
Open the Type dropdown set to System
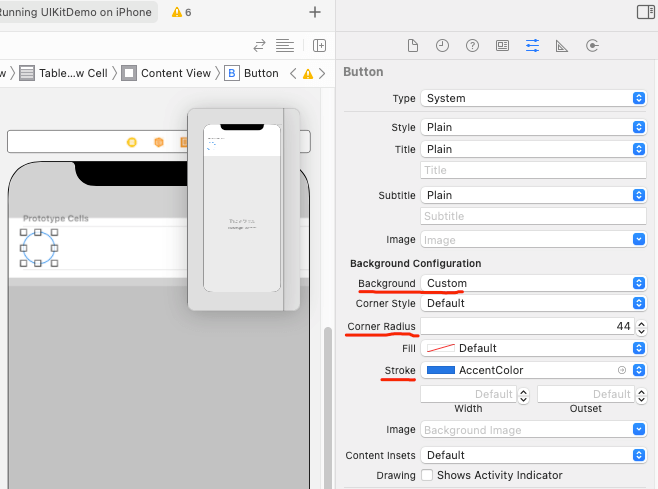533,98
